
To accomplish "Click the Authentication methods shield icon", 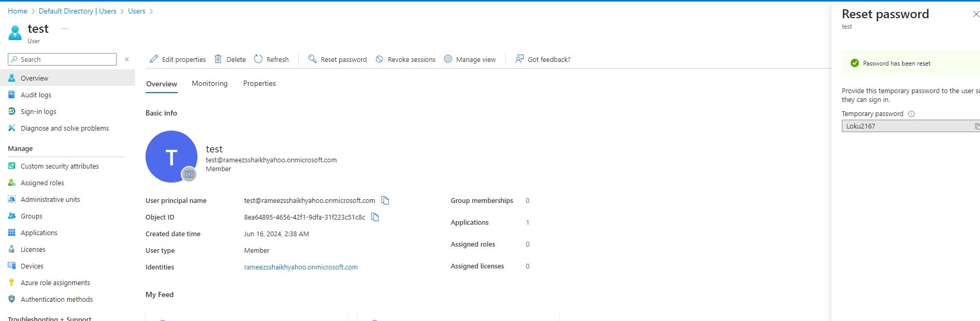I will pyautogui.click(x=11, y=299).
